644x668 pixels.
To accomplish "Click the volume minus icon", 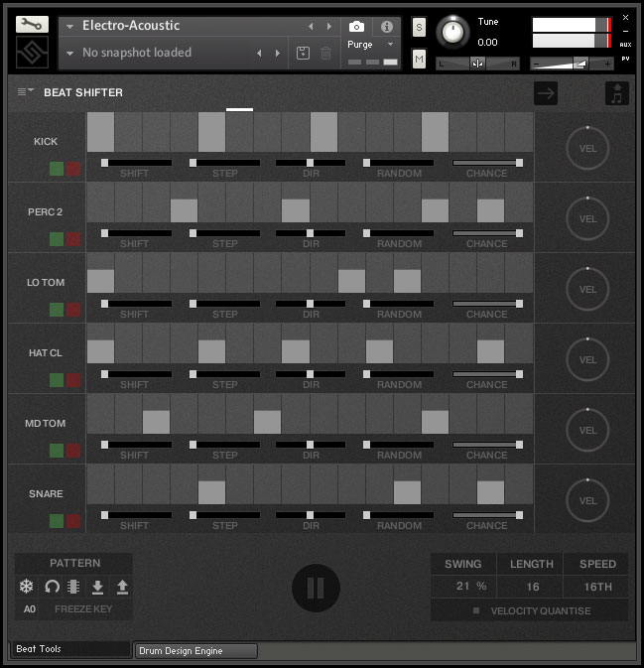I will (536, 64).
